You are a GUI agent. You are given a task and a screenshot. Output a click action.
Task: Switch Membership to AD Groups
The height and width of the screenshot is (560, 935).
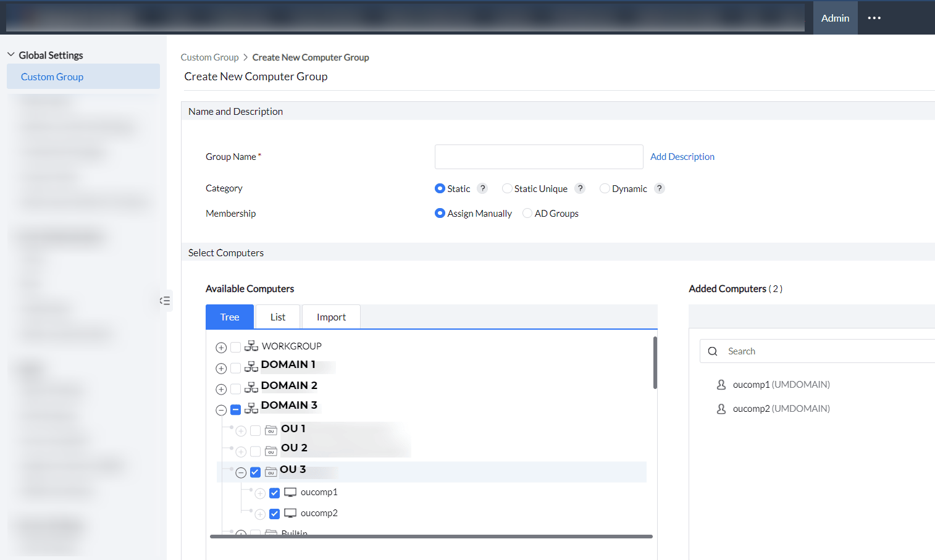[527, 213]
